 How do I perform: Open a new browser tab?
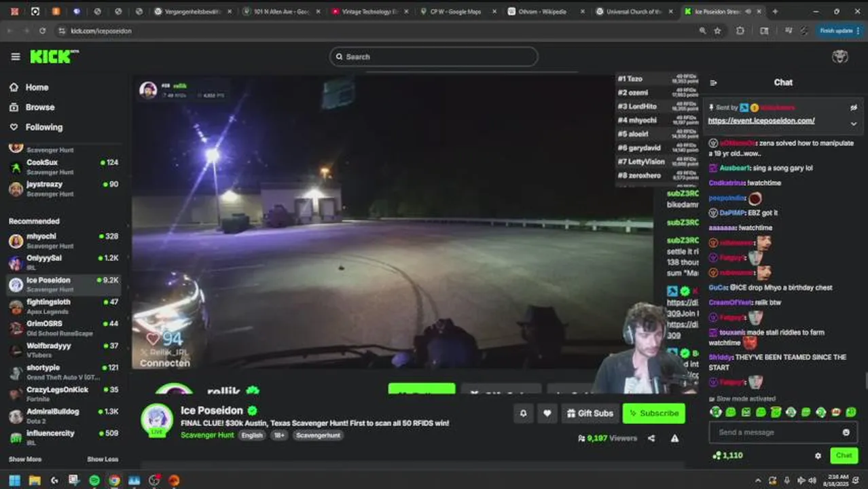775,12
